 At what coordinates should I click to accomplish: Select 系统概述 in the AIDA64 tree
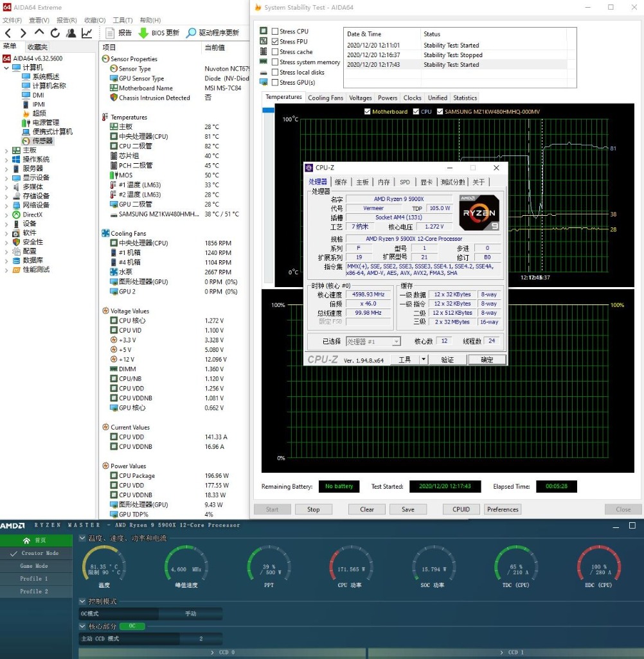[40, 76]
